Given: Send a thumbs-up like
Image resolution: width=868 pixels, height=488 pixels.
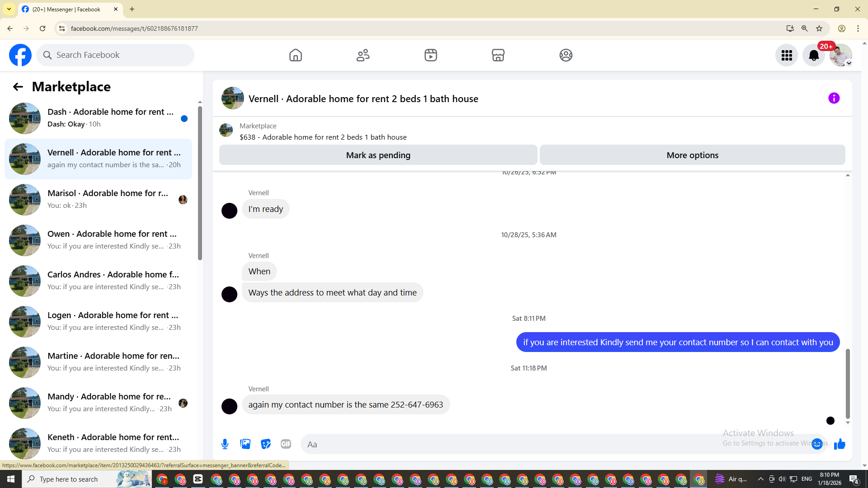Looking at the screenshot, I should point(840,444).
